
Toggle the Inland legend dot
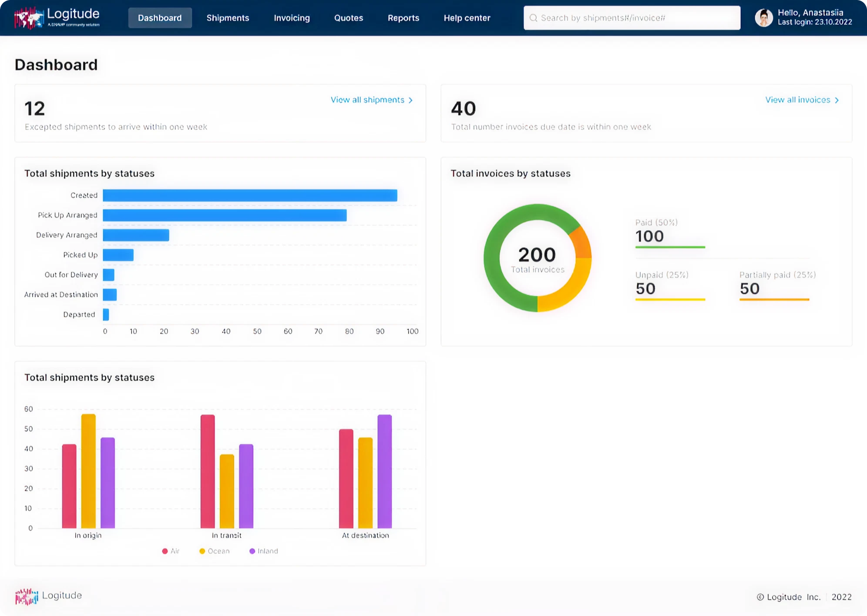[x=252, y=551]
